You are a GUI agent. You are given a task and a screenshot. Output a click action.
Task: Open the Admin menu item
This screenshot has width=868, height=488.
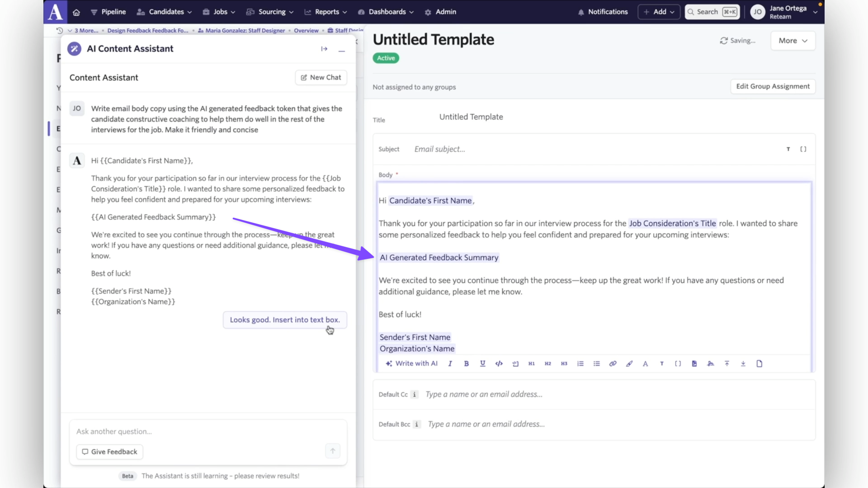(x=441, y=12)
